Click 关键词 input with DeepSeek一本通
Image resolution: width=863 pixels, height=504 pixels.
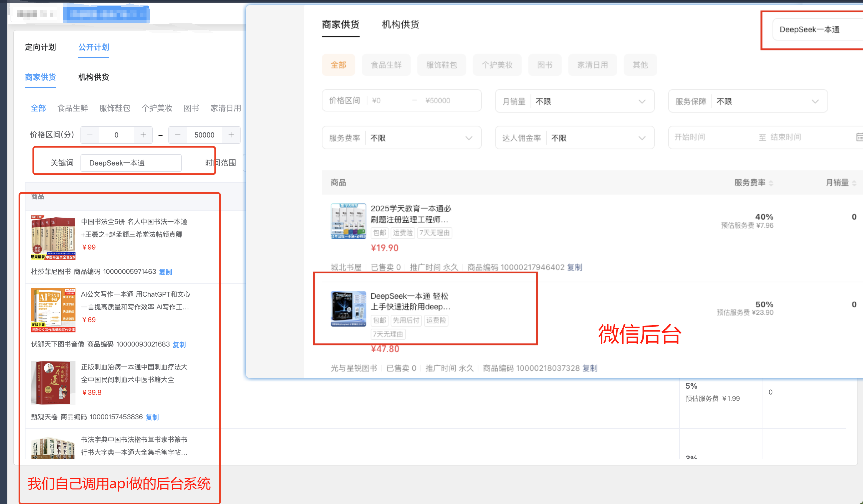131,163
